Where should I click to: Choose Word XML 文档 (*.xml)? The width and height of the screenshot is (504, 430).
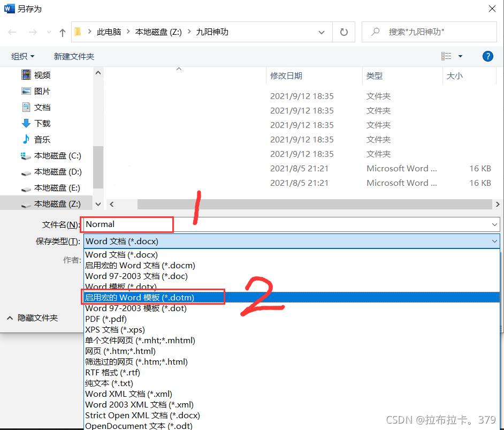(292, 394)
